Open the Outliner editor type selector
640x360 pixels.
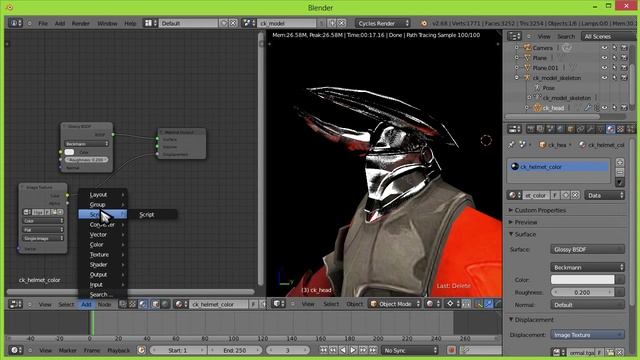click(x=514, y=36)
